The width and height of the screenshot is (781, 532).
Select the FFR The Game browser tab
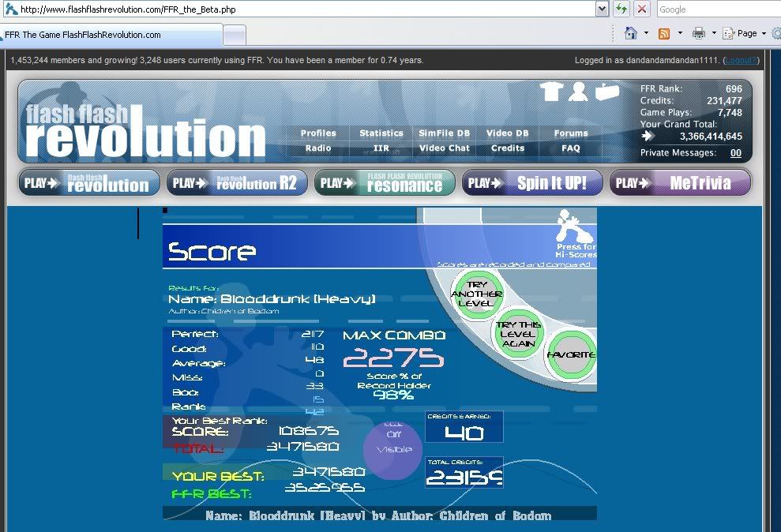tap(111, 35)
